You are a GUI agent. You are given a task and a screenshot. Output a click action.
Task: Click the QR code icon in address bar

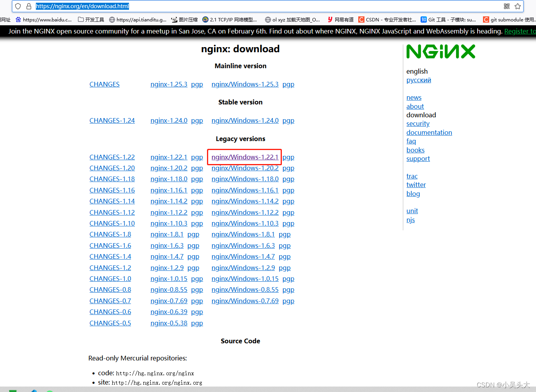point(507,6)
